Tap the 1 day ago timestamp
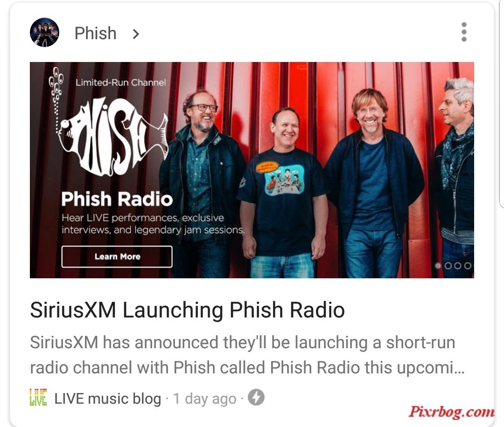The image size is (504, 427). (x=204, y=399)
